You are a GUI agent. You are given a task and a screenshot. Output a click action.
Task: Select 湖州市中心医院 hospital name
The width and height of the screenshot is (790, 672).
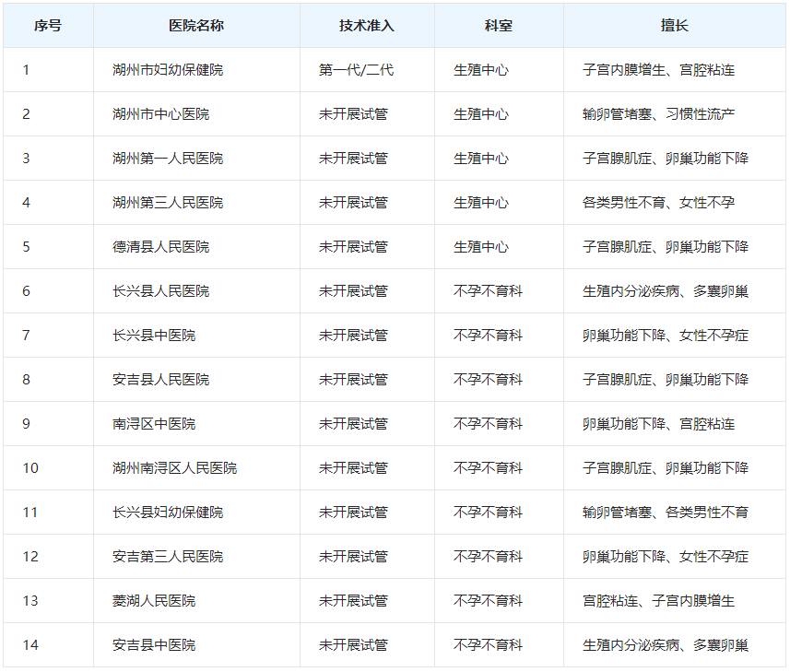(x=160, y=114)
